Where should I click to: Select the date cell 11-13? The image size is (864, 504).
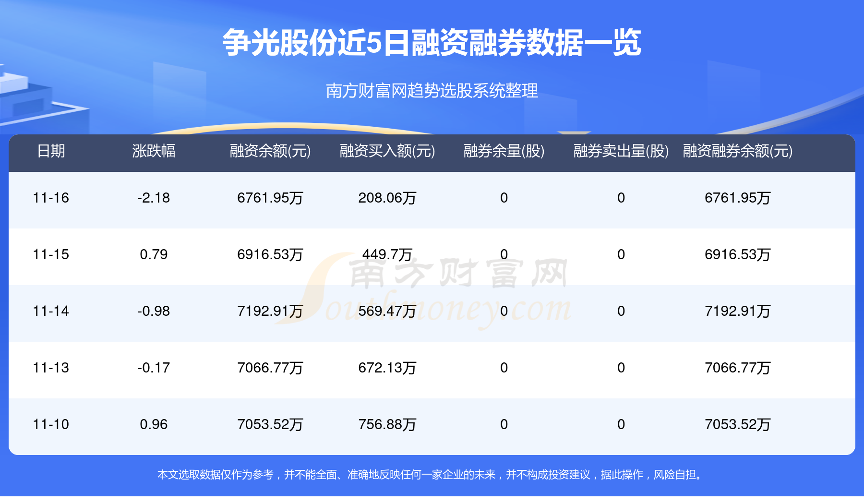coord(51,368)
